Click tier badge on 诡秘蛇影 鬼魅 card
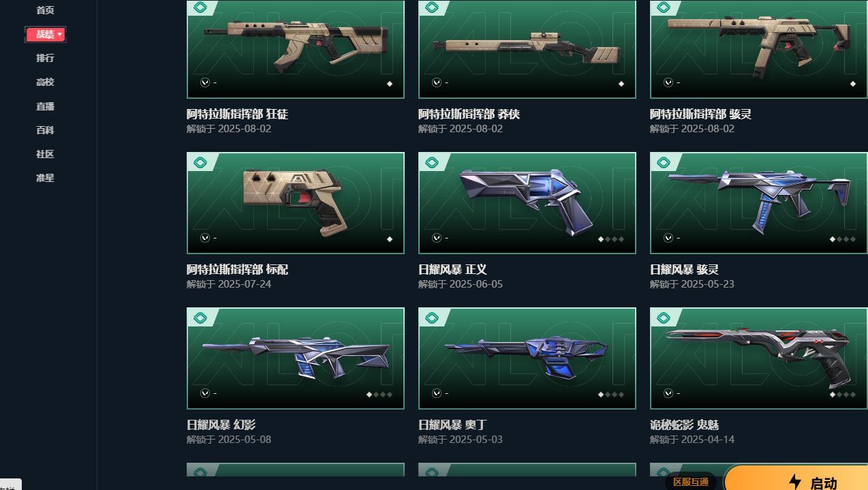 coord(664,318)
